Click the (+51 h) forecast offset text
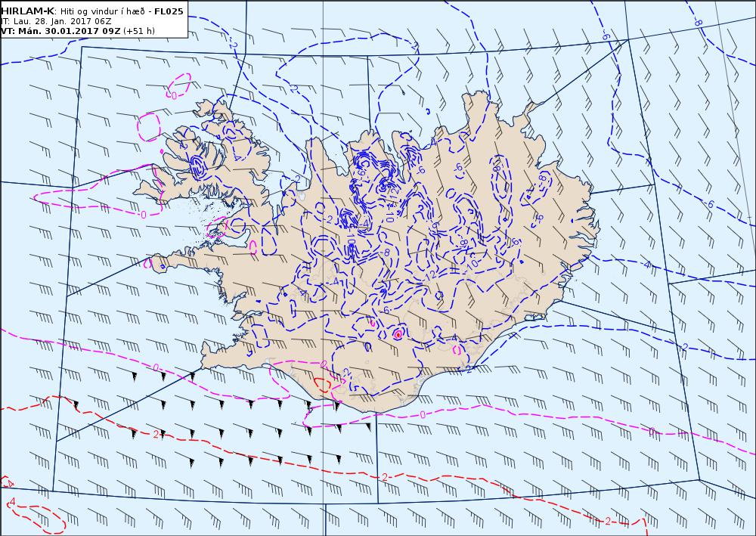The image size is (756, 536). (139, 31)
